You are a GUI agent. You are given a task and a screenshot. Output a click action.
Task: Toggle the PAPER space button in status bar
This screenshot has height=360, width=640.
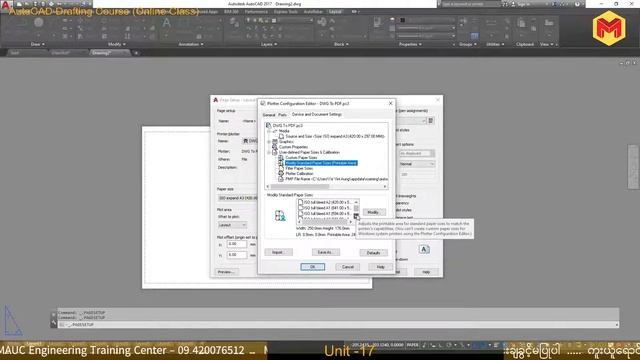pos(412,345)
